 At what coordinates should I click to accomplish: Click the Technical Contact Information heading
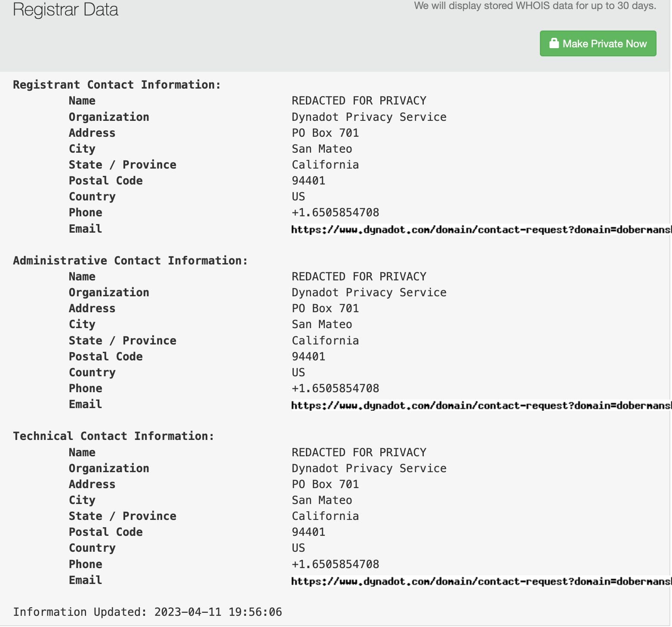click(114, 436)
